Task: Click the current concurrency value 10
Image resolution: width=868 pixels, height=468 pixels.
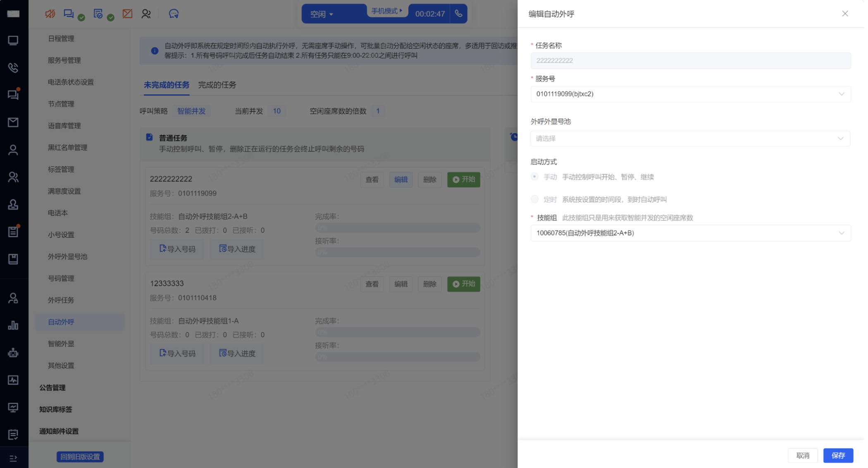Action: click(277, 111)
